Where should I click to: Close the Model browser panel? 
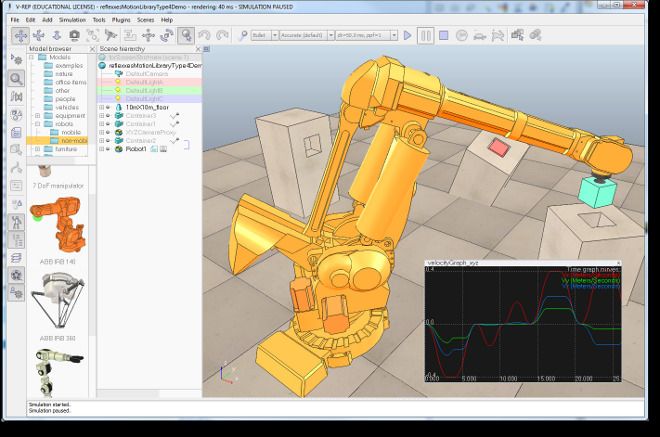[90, 49]
